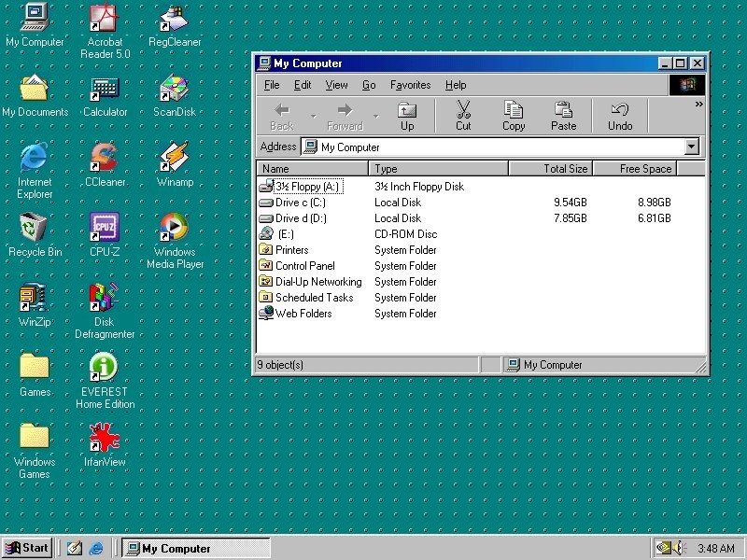The height and width of the screenshot is (560, 747).
Task: Sort by the Free Space column header
Action: coord(645,169)
